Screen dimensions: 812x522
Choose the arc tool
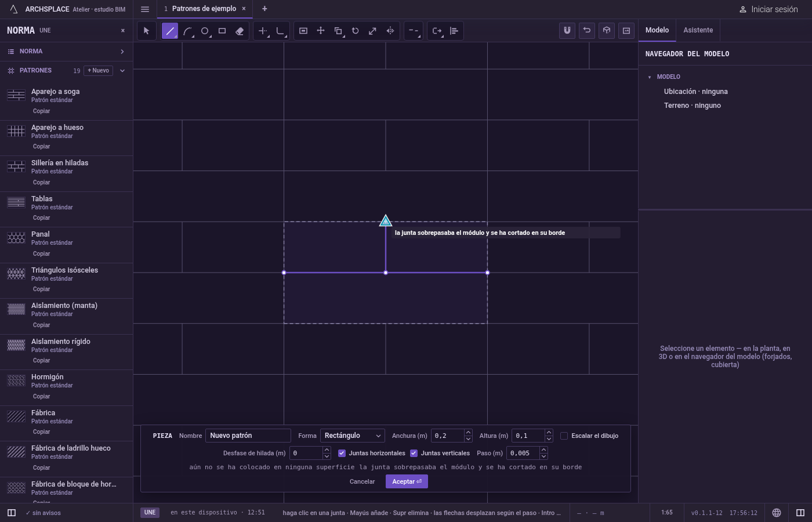coord(187,31)
